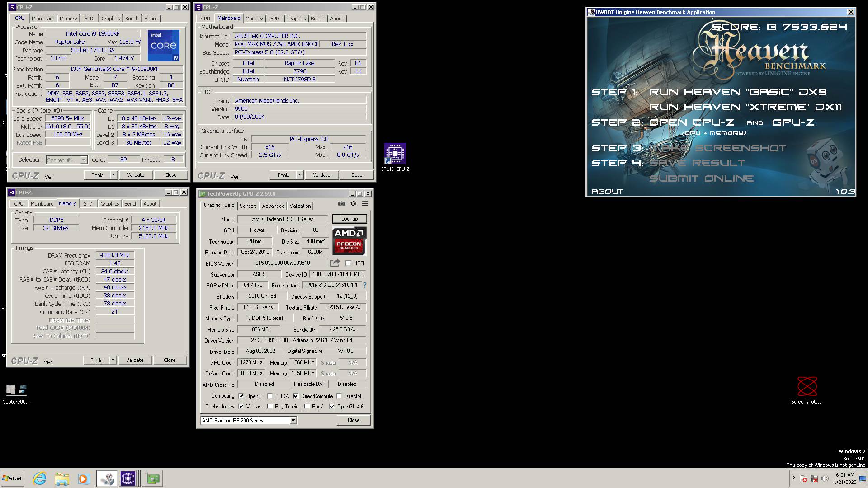Open Graphics tab in CPU-Z Memory window
868x488 pixels.
[x=110, y=204]
